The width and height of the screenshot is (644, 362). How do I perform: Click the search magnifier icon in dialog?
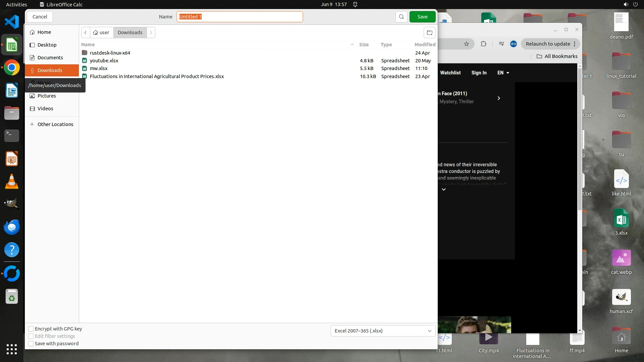[x=401, y=17]
